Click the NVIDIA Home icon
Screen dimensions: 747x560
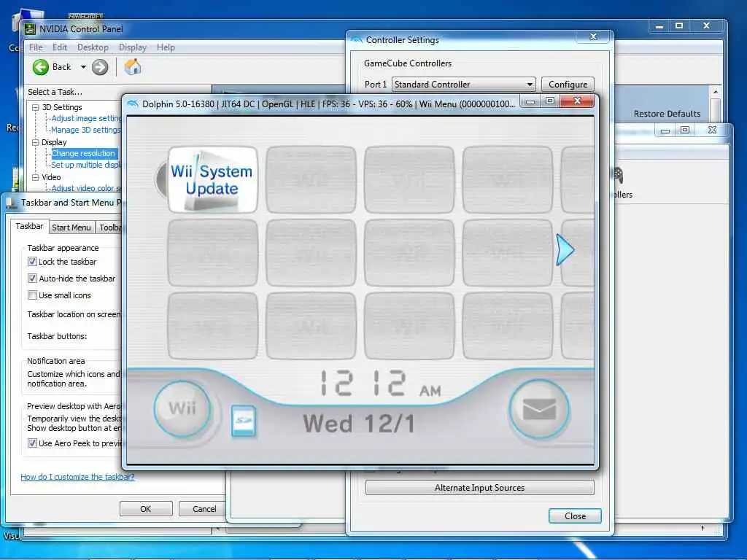click(133, 66)
